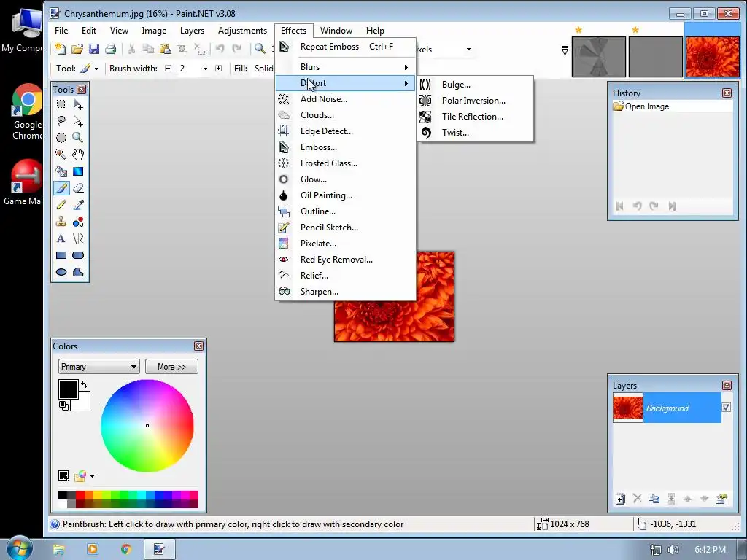Reset colors to black and white
The height and width of the screenshot is (560, 747).
coord(63,405)
